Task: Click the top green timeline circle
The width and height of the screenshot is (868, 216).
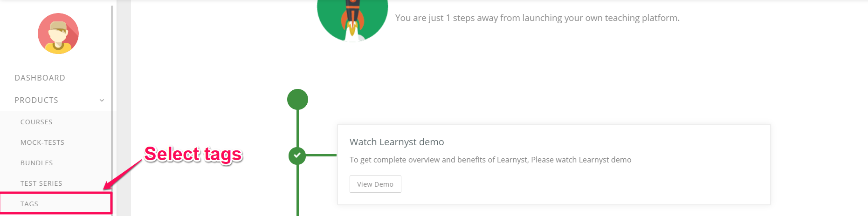Action: 297,99
